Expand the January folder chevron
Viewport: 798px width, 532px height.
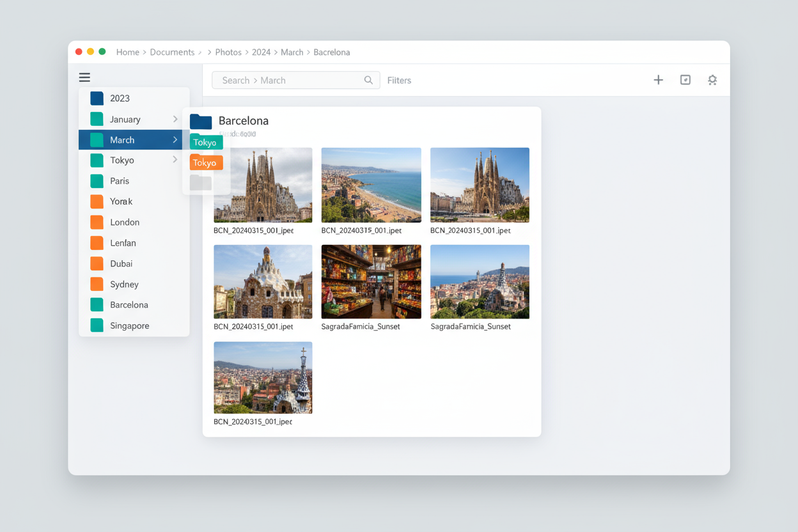pyautogui.click(x=175, y=119)
